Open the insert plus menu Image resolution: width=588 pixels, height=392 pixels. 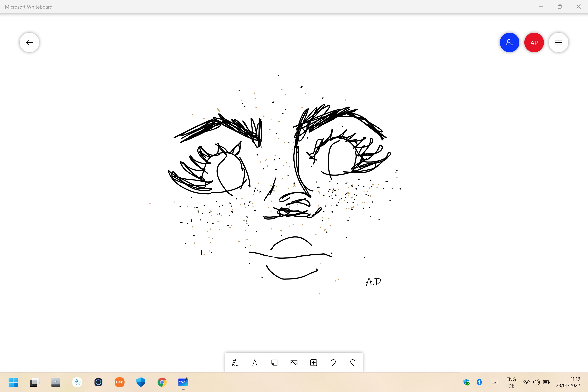click(314, 363)
